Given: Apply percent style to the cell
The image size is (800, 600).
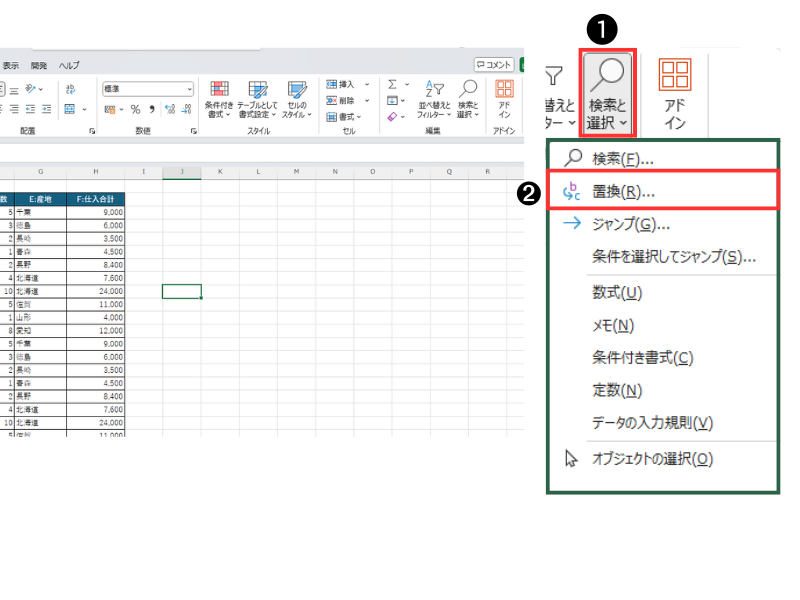Looking at the screenshot, I should (x=135, y=109).
